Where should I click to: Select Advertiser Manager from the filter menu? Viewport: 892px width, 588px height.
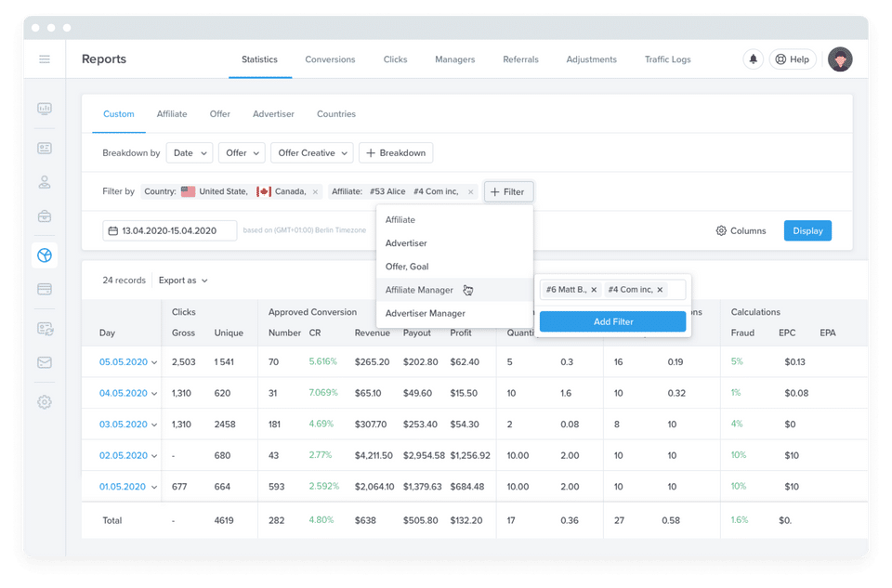point(425,313)
